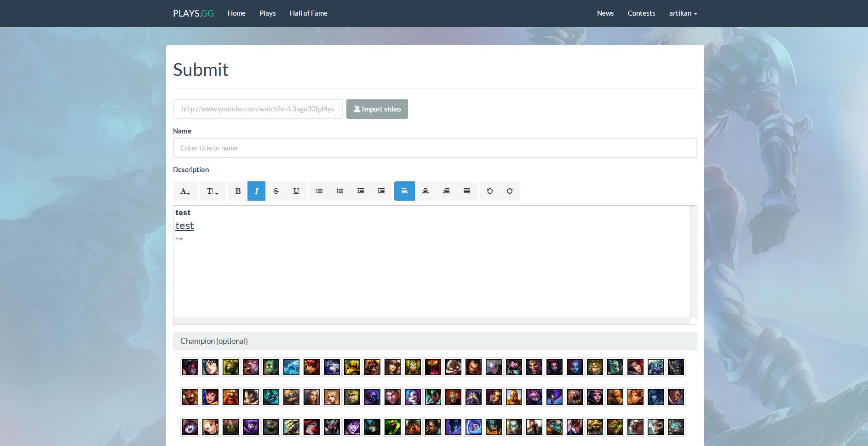The height and width of the screenshot is (446, 868).
Task: Select the Ezreal champion icon
Action: (595, 367)
